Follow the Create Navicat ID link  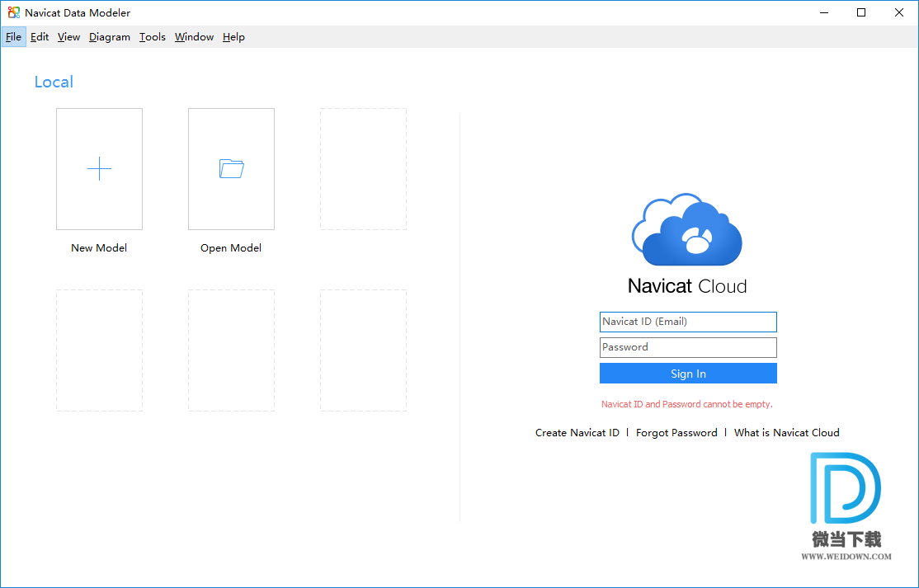(x=577, y=433)
